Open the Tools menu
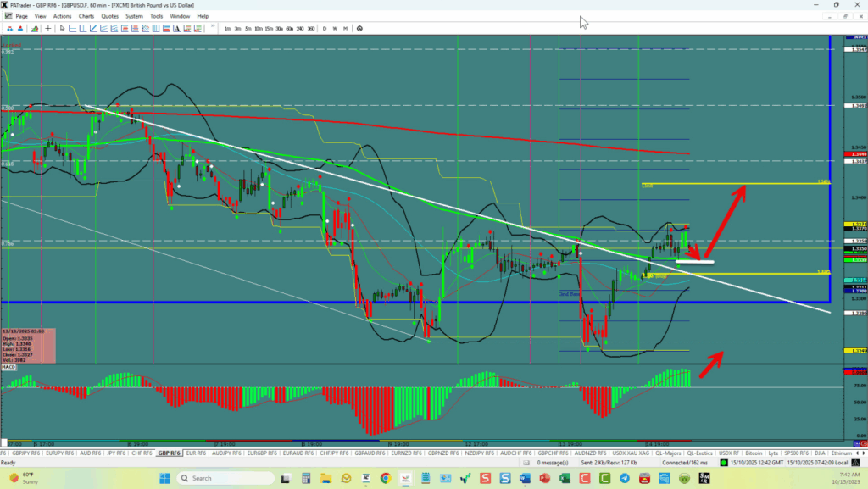This screenshot has width=868, height=489. [156, 16]
